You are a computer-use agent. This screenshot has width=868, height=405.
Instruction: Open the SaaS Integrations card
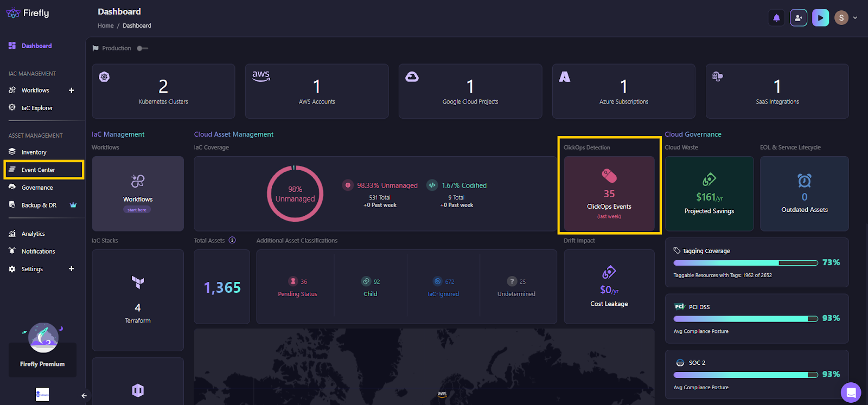coord(777,91)
